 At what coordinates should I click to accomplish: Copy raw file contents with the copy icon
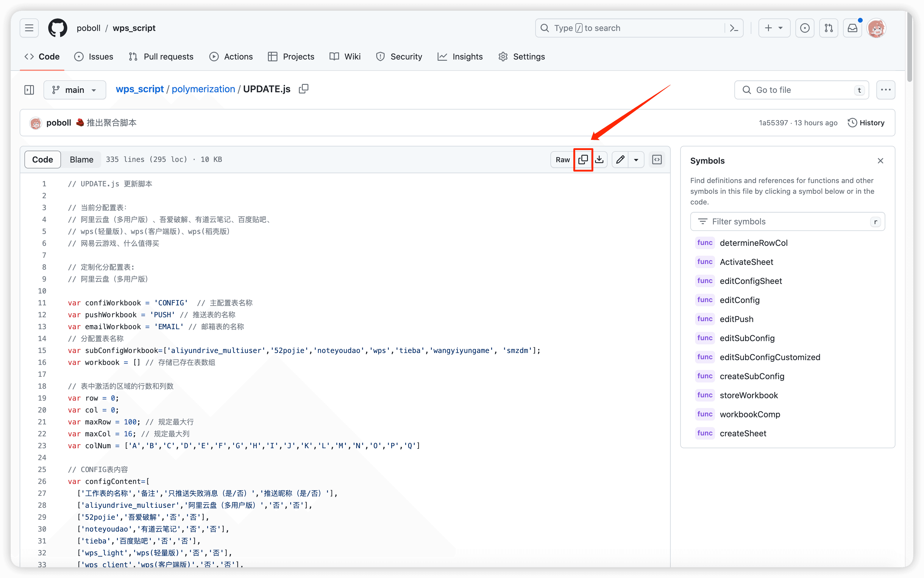pos(583,160)
